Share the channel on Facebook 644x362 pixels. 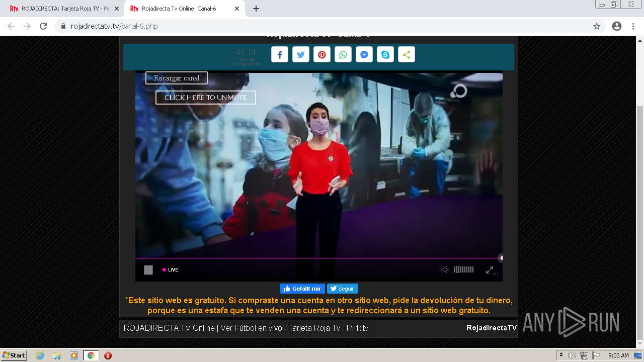click(x=280, y=55)
